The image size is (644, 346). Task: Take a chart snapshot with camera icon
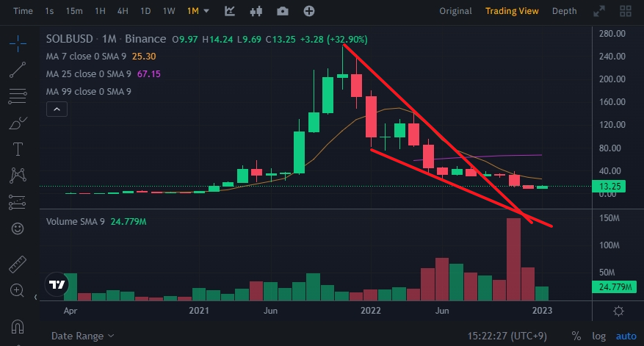click(283, 11)
